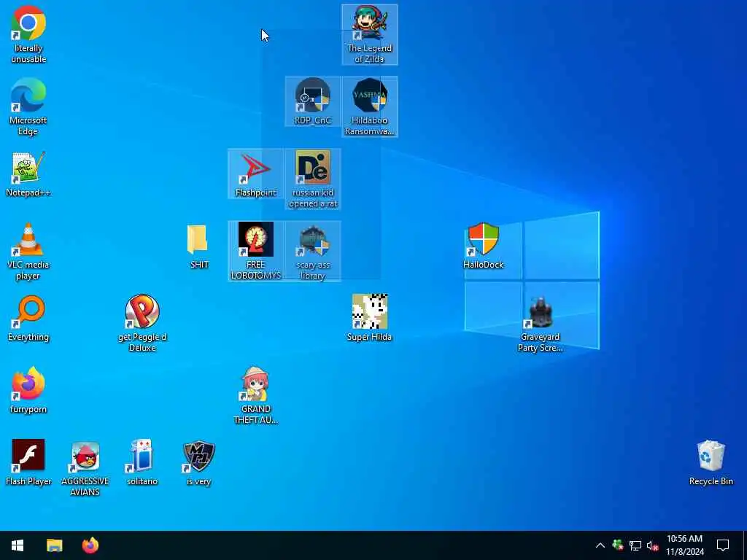Viewport: 747px width, 560px height.
Task: Open File Explorer from the taskbar
Action: tap(54, 545)
